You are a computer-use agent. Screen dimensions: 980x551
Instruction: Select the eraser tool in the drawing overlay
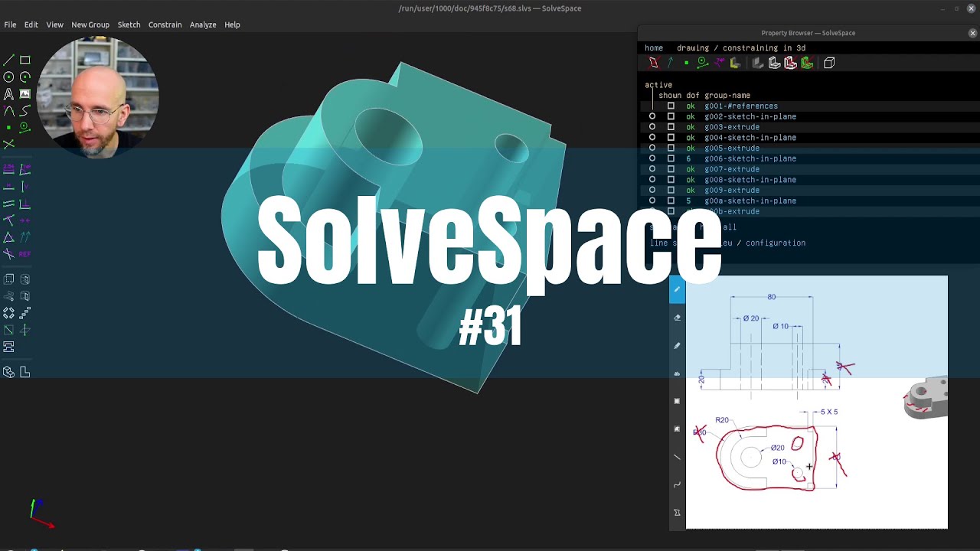click(x=677, y=318)
